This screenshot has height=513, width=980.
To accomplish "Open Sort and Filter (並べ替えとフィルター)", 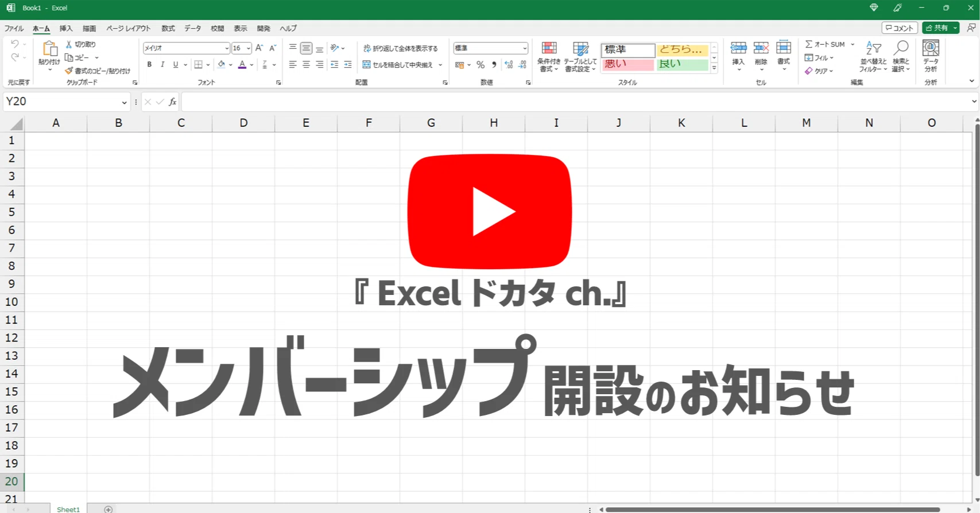I will (873, 56).
